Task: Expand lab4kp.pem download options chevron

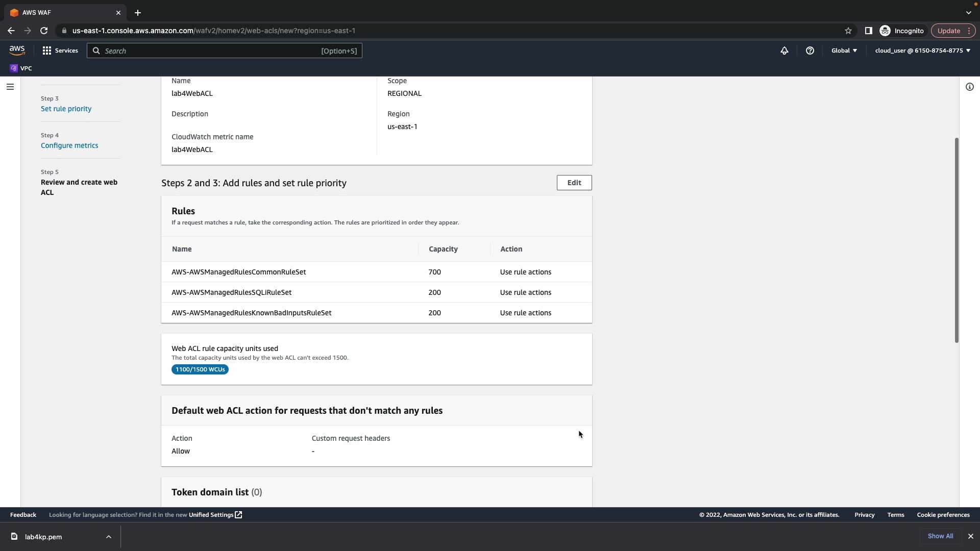Action: (x=109, y=537)
